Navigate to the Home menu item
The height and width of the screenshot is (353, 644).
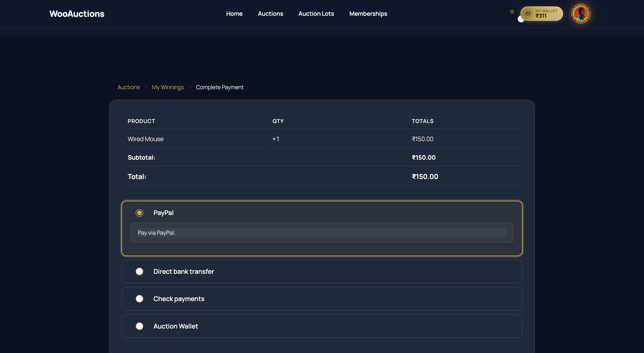(x=234, y=14)
